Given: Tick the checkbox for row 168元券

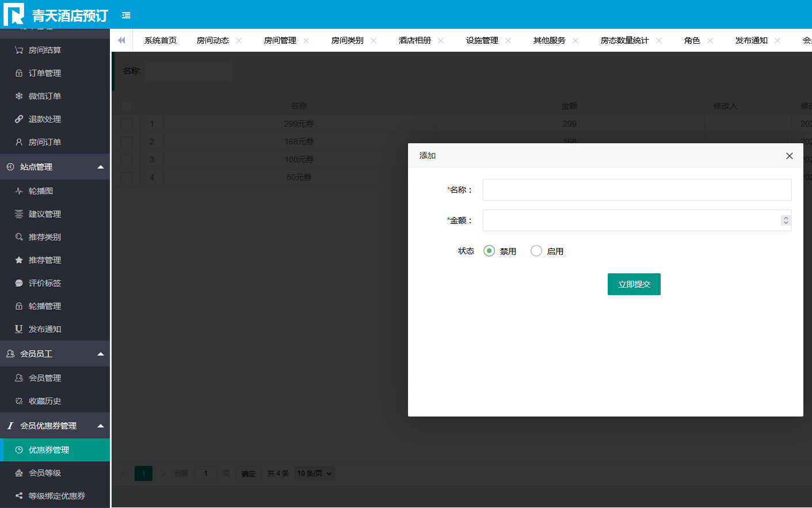Looking at the screenshot, I should tap(127, 142).
